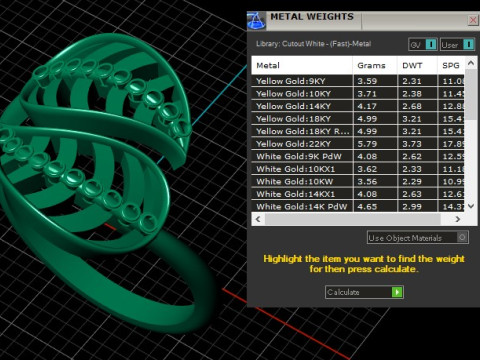Click the horizontal scrollbar thumb

[x=353, y=219]
